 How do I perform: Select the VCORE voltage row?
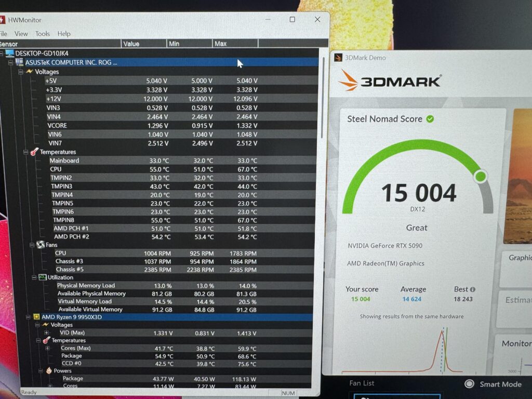coord(181,126)
